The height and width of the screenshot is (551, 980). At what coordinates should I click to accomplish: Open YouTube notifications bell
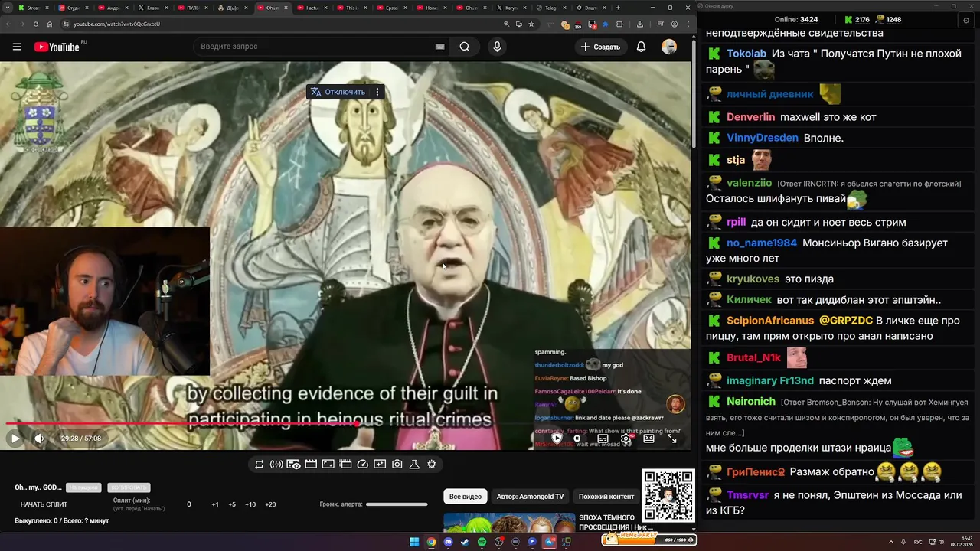pyautogui.click(x=641, y=47)
